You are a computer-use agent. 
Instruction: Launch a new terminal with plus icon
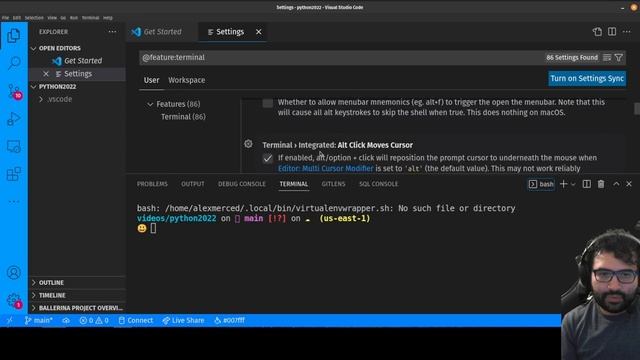[x=563, y=184]
